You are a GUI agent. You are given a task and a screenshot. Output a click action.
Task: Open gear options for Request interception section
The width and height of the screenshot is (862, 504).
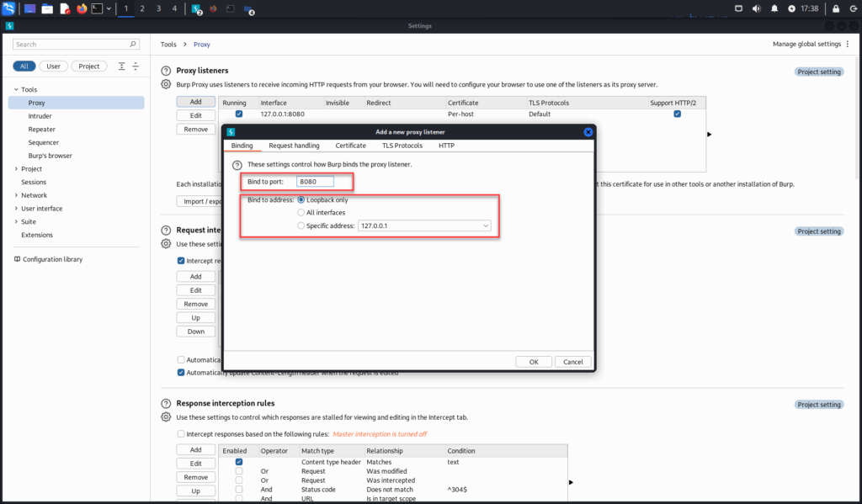[166, 243]
